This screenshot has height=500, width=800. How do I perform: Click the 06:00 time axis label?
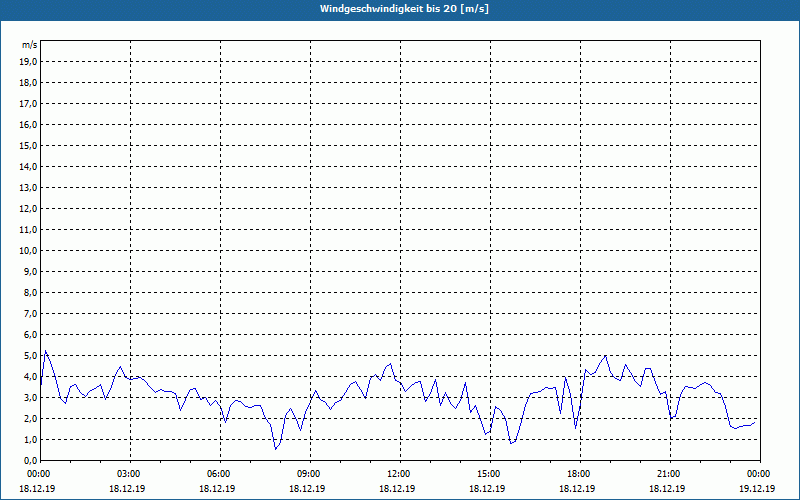point(220,474)
